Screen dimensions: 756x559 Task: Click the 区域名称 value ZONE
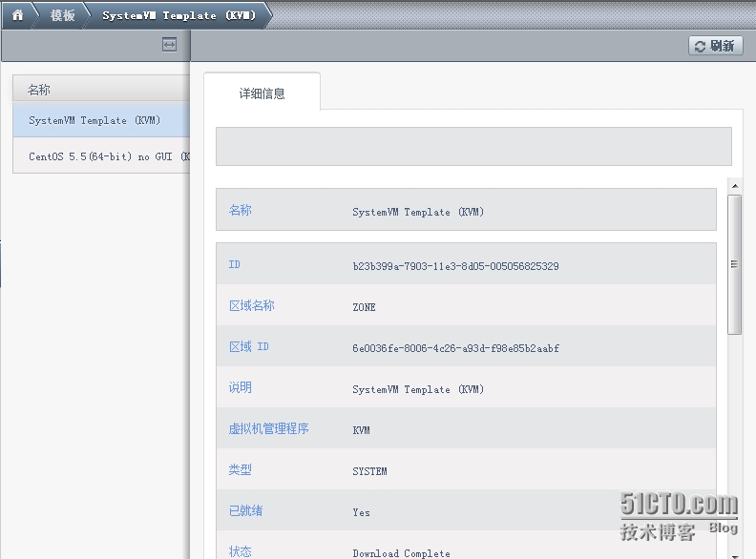coord(364,307)
